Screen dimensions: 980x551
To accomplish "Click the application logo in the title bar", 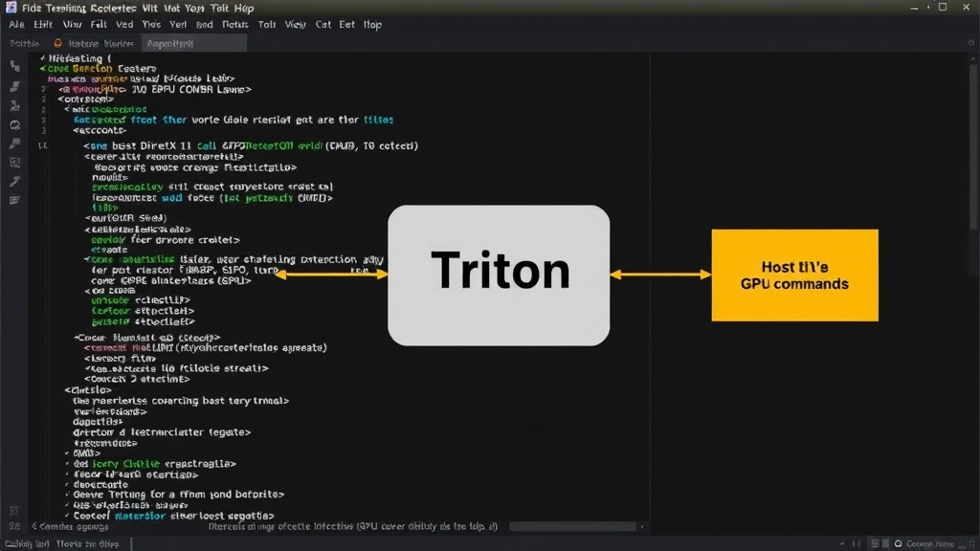I will pos(11,8).
